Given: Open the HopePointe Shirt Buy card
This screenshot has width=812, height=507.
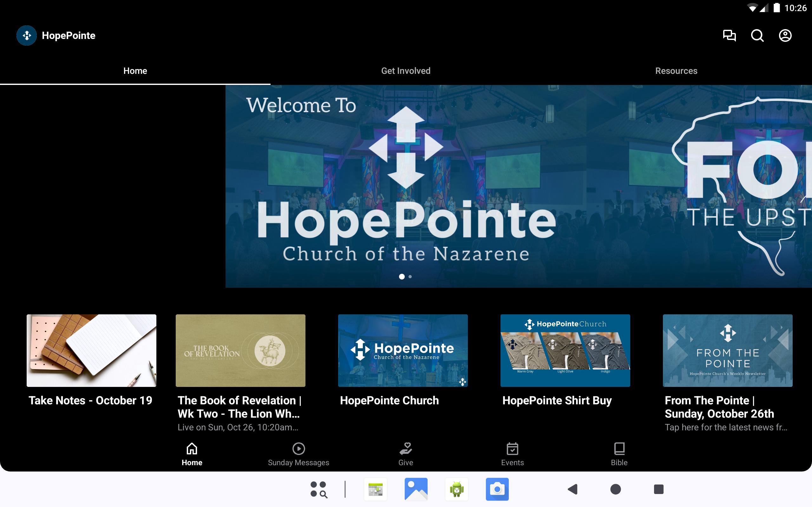Looking at the screenshot, I should pos(565,350).
